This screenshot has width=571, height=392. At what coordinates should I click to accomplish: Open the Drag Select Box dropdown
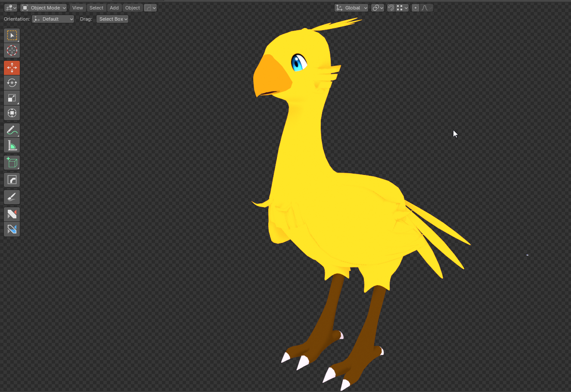coord(112,19)
